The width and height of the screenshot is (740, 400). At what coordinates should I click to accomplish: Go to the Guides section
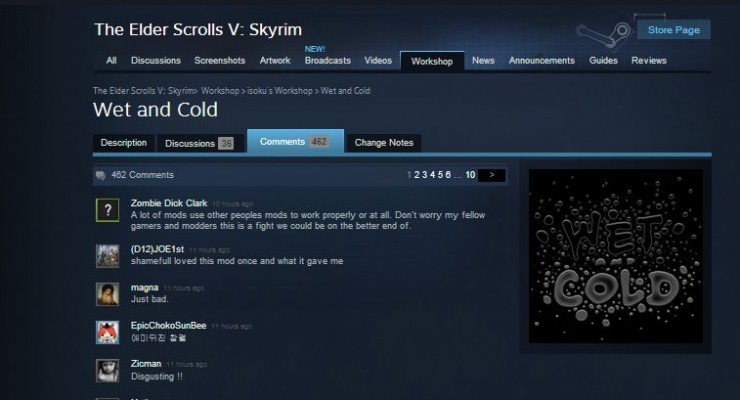pyautogui.click(x=603, y=60)
